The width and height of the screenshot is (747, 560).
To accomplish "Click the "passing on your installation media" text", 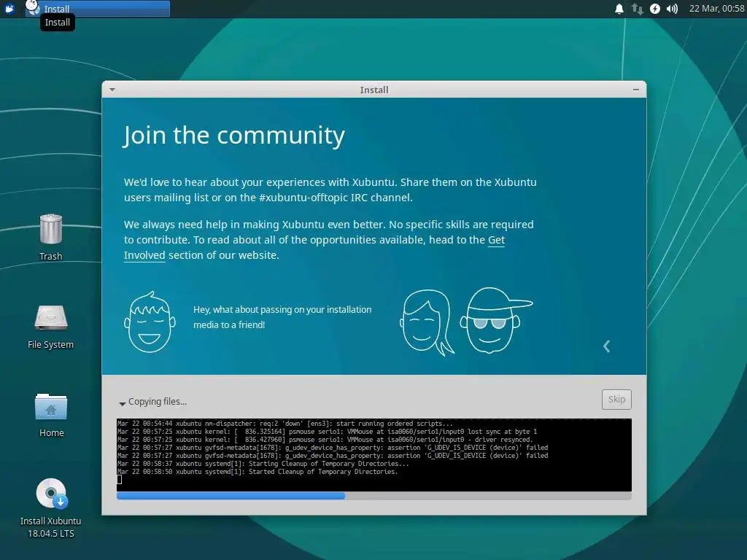I will (x=282, y=317).
